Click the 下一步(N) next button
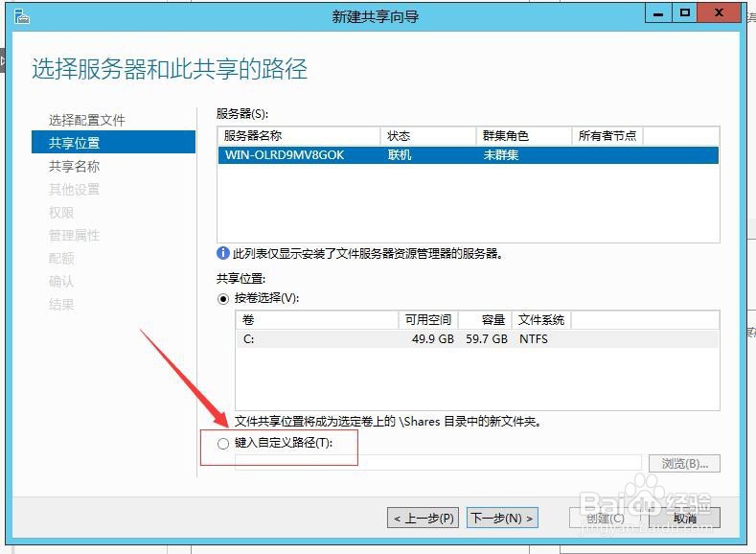 point(502,519)
